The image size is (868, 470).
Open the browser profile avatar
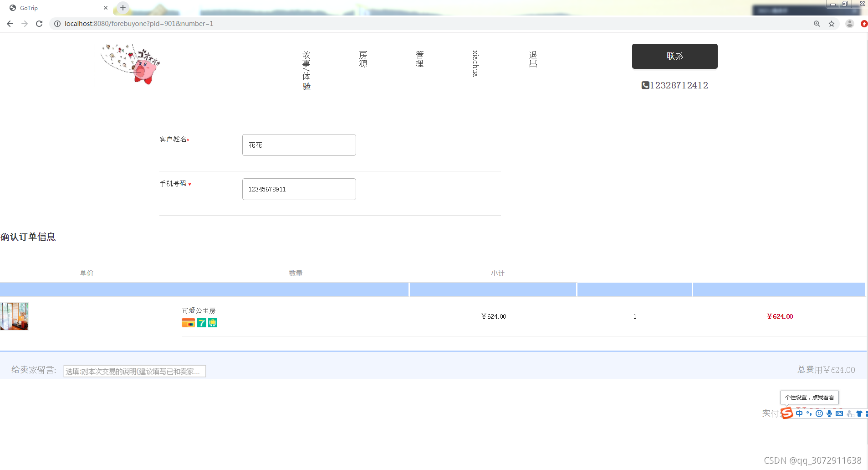pos(850,24)
